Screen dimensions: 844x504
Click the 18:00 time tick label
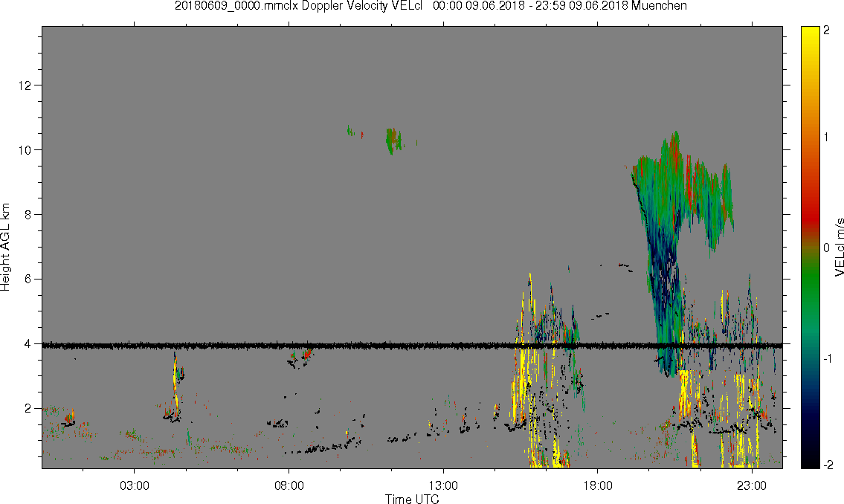coord(597,485)
